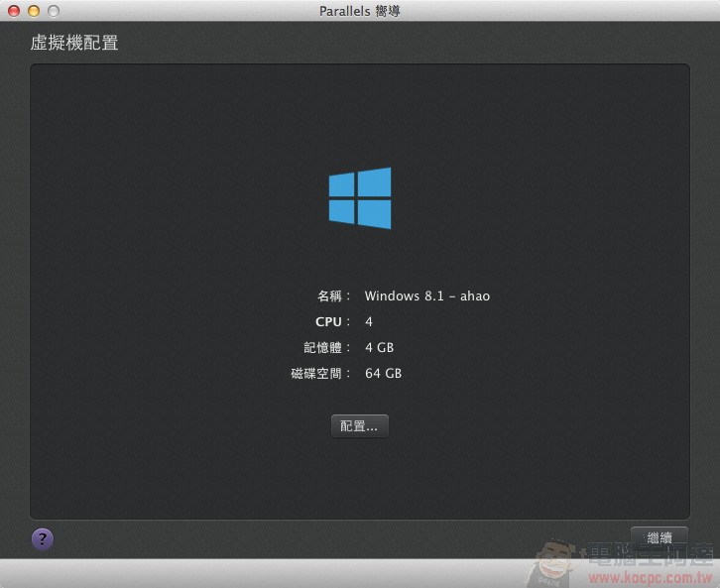Click the CPU label
The image size is (720, 588).
pyautogui.click(x=332, y=322)
